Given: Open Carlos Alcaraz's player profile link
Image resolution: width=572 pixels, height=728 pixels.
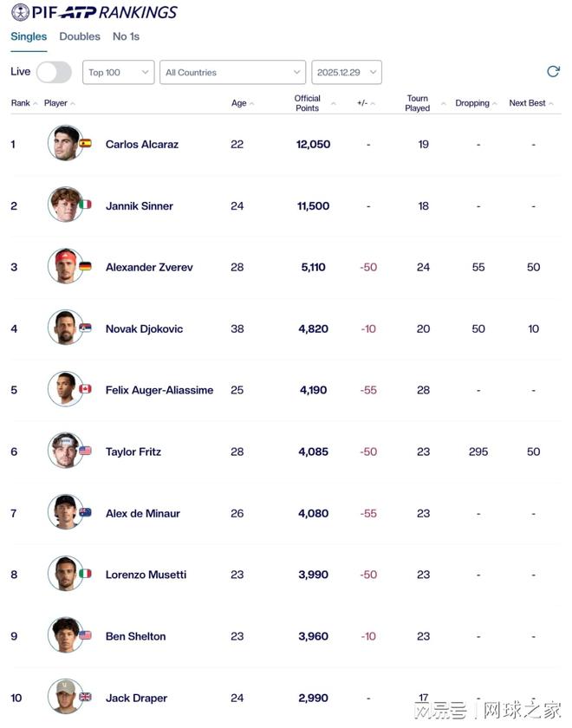Looking at the screenshot, I should pyautogui.click(x=142, y=145).
